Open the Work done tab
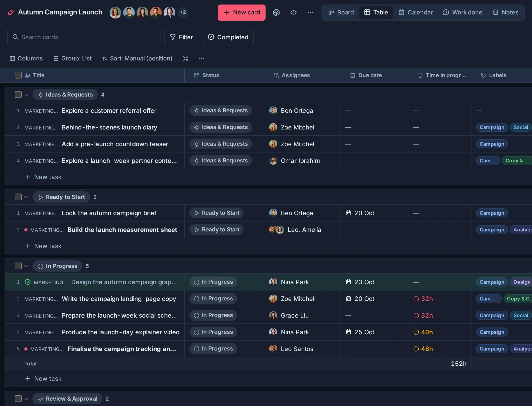The image size is (532, 406). [462, 12]
